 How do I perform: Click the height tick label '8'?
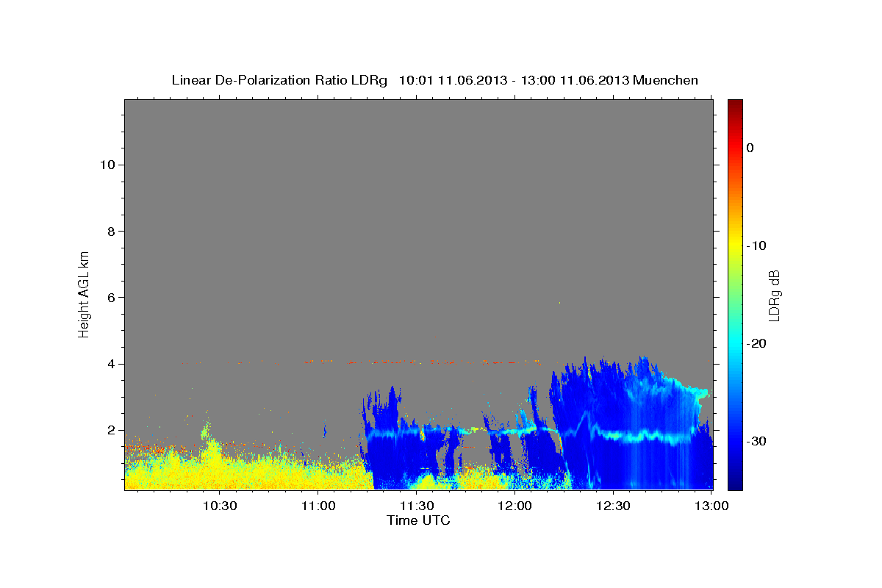click(x=112, y=231)
